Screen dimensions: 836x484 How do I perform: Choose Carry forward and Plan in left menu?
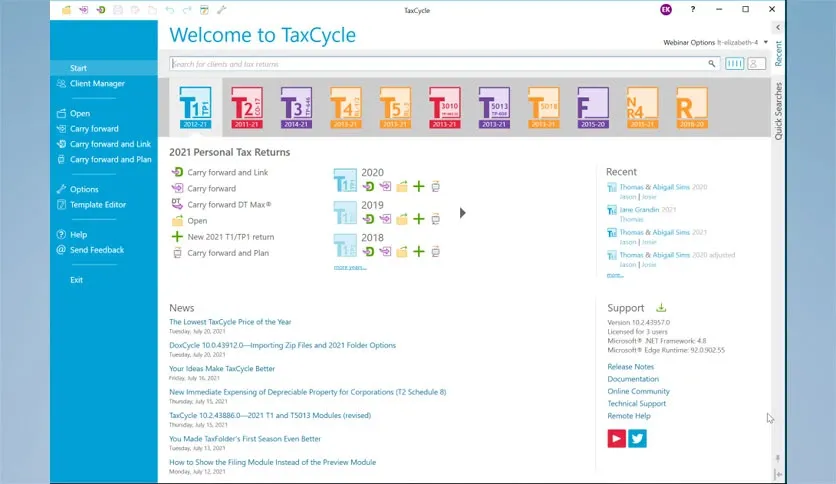click(103, 159)
